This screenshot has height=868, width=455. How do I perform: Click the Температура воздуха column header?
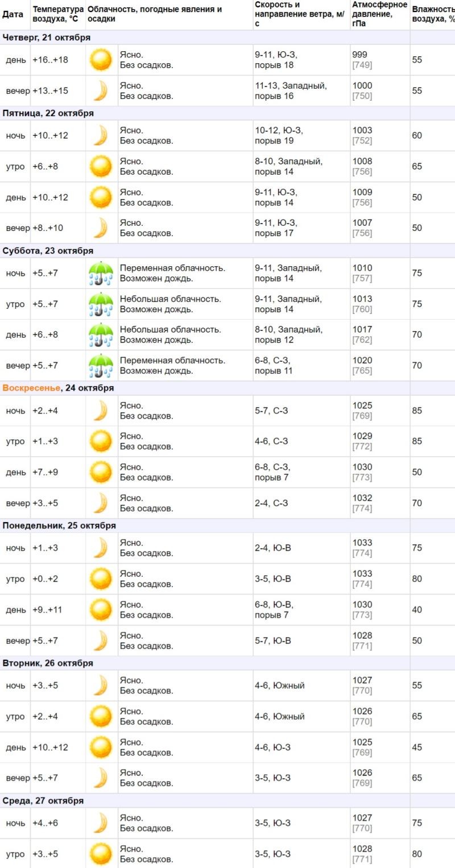tap(58, 14)
